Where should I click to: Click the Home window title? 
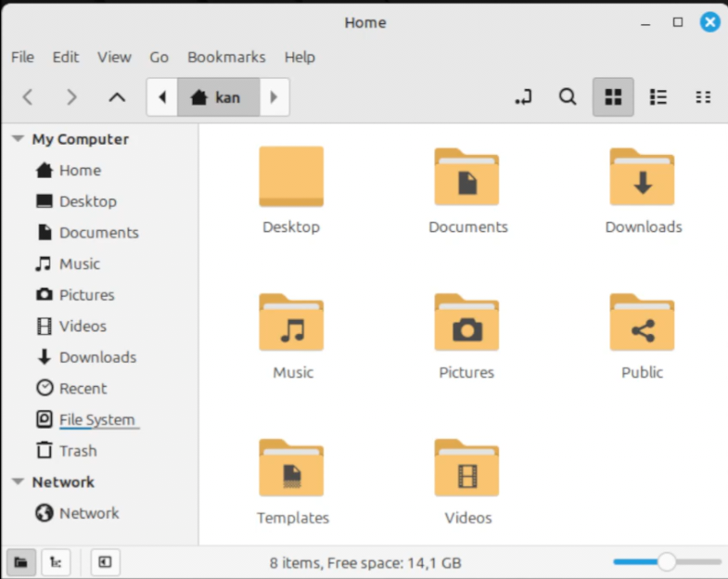coord(365,22)
